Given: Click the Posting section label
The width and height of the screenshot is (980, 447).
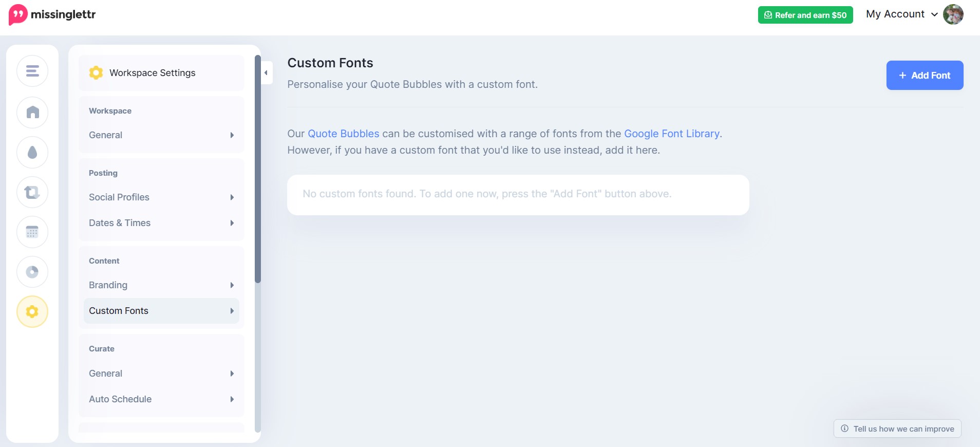Looking at the screenshot, I should click(x=103, y=173).
